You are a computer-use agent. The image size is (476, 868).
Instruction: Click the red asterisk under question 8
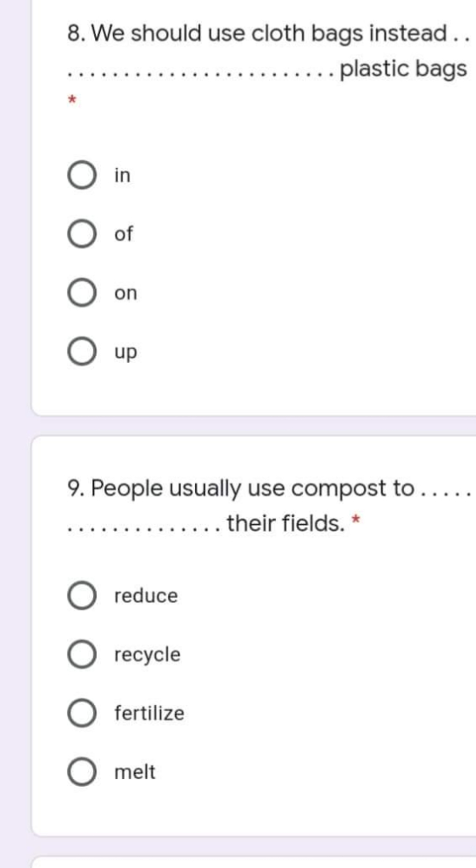coord(72,99)
